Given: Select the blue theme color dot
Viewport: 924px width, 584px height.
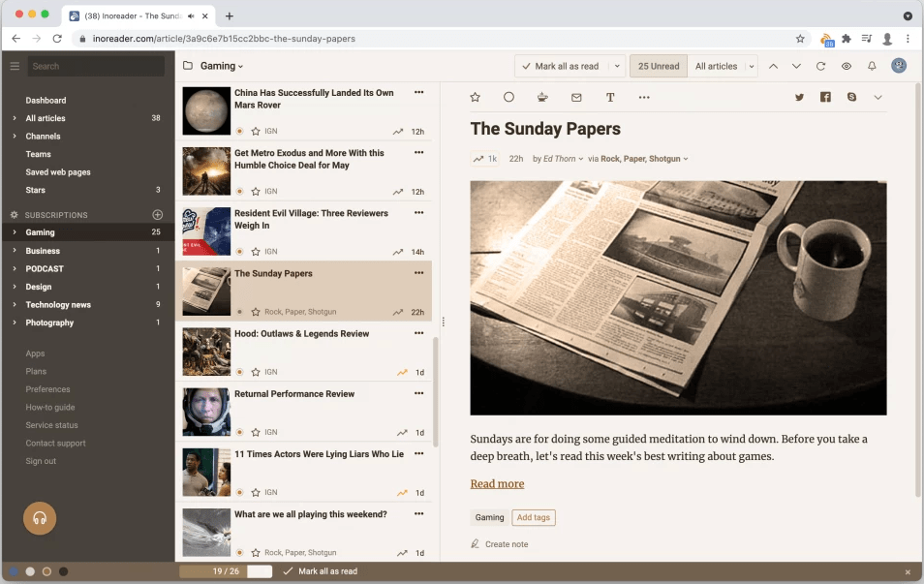Looking at the screenshot, I should [x=14, y=571].
